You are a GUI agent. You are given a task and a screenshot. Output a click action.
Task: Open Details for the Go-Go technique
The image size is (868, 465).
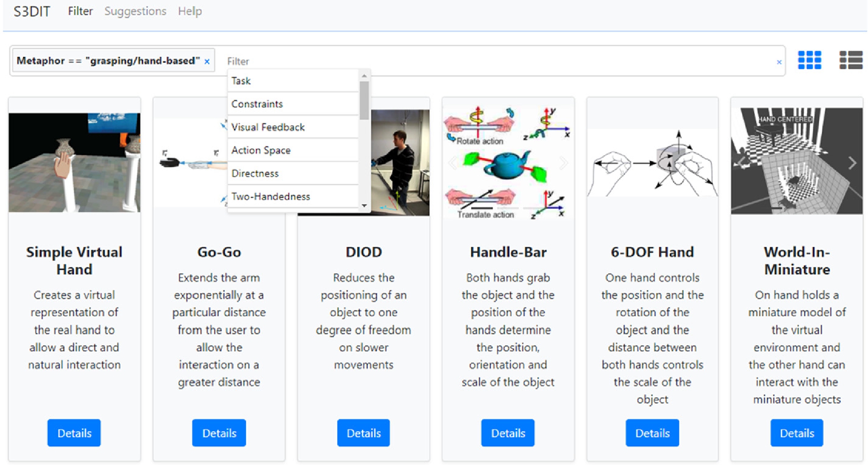[219, 433]
